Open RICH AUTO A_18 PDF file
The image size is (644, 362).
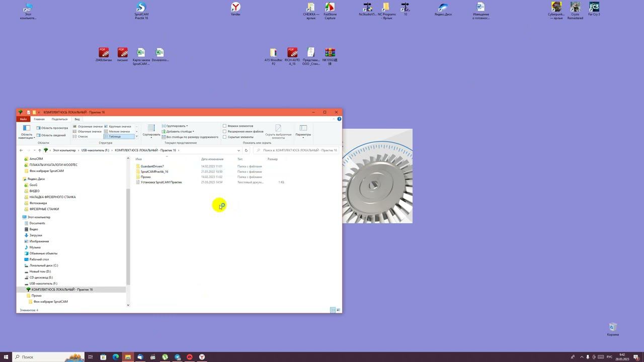292,56
